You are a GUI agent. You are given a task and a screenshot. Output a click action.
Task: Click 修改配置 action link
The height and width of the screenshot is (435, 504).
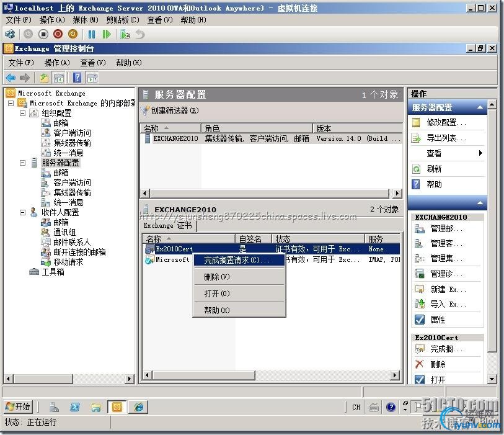click(446, 123)
